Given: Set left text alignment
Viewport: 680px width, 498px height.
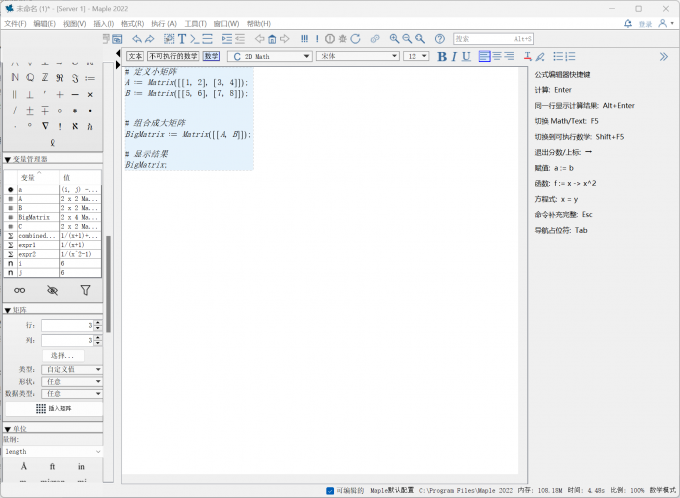Looking at the screenshot, I should [484, 56].
